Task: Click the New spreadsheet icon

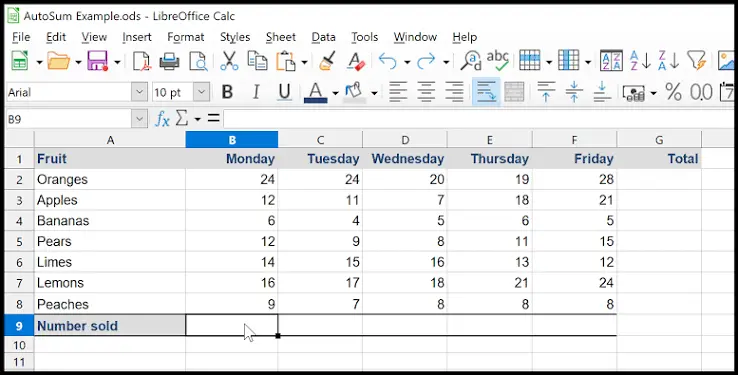Action: pyautogui.click(x=19, y=61)
